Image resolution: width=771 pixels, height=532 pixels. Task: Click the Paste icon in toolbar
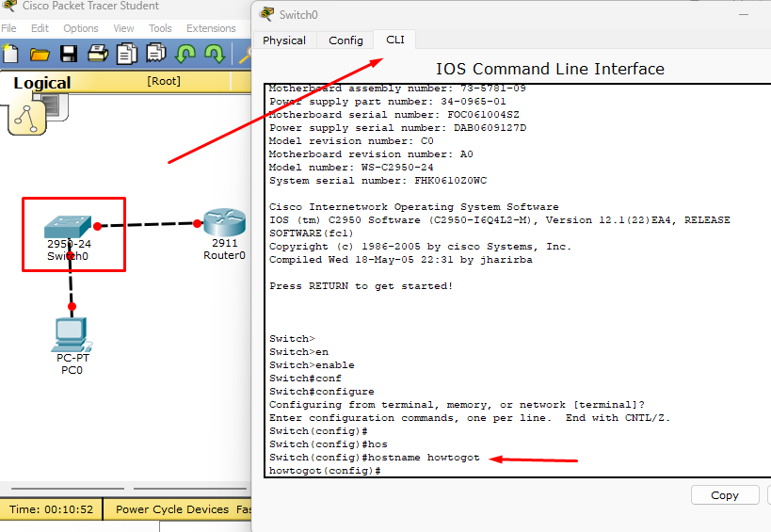coord(156,53)
